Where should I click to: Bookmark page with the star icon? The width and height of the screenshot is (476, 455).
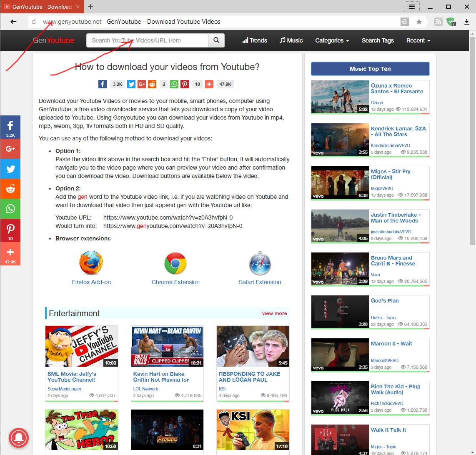[x=419, y=22]
